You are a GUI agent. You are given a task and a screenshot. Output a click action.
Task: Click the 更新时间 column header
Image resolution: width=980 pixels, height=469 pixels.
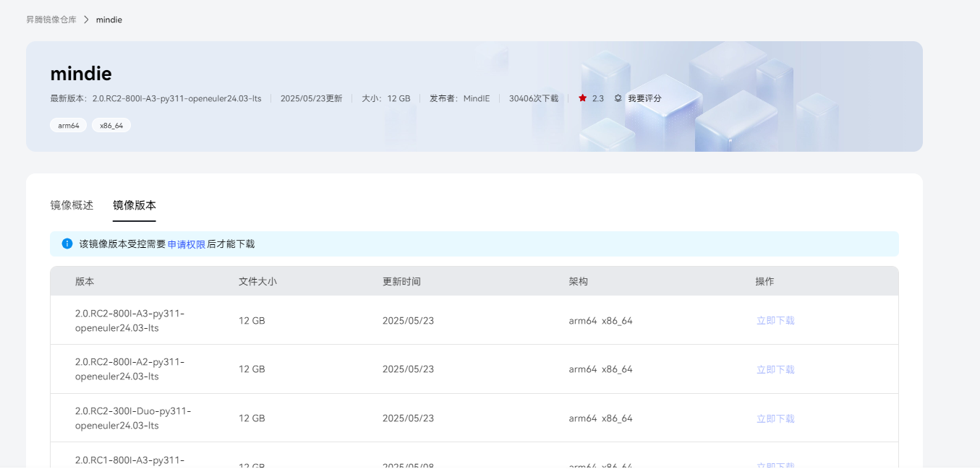tap(401, 281)
